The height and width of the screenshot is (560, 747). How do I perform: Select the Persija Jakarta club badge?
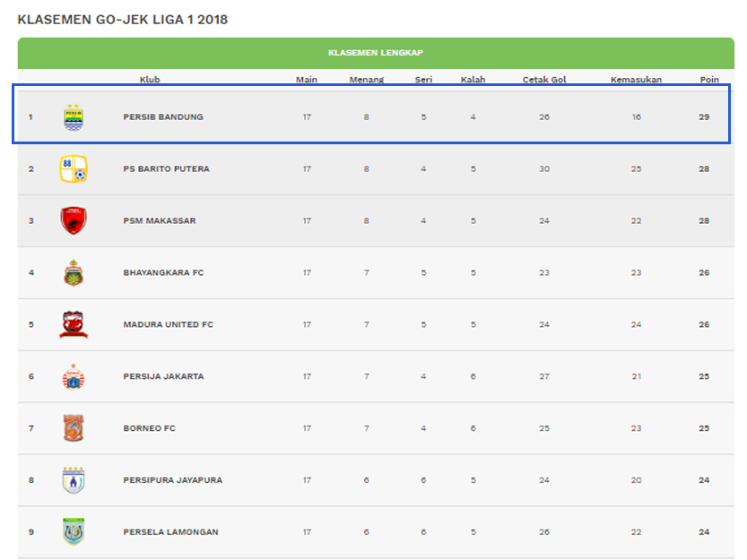click(75, 375)
